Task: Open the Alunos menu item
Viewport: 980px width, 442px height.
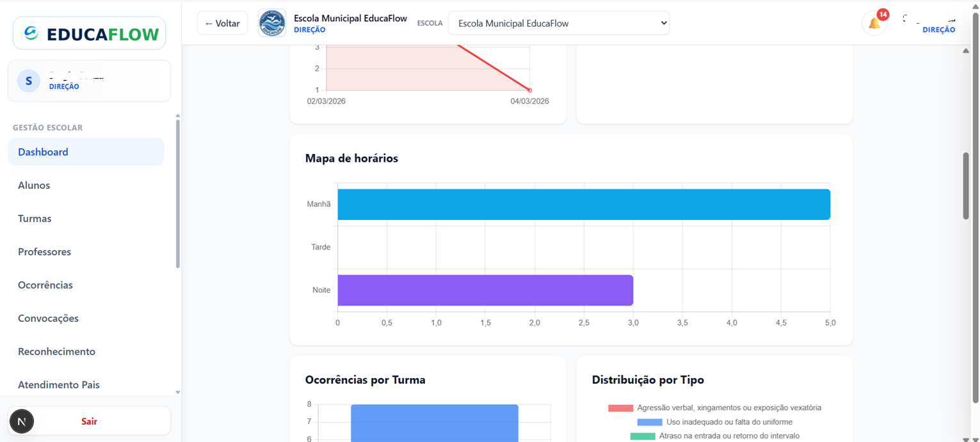Action: [x=34, y=185]
